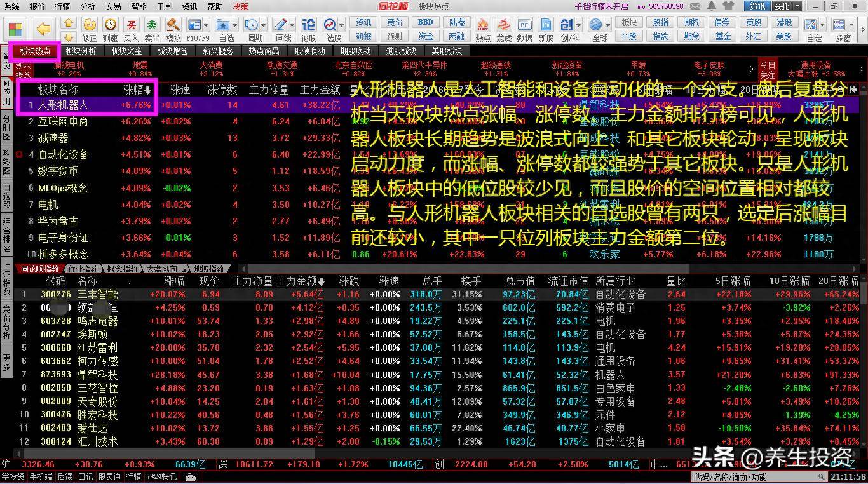Click the 美股 toolbar button
Screen dimensions: 868x484
(x=785, y=36)
